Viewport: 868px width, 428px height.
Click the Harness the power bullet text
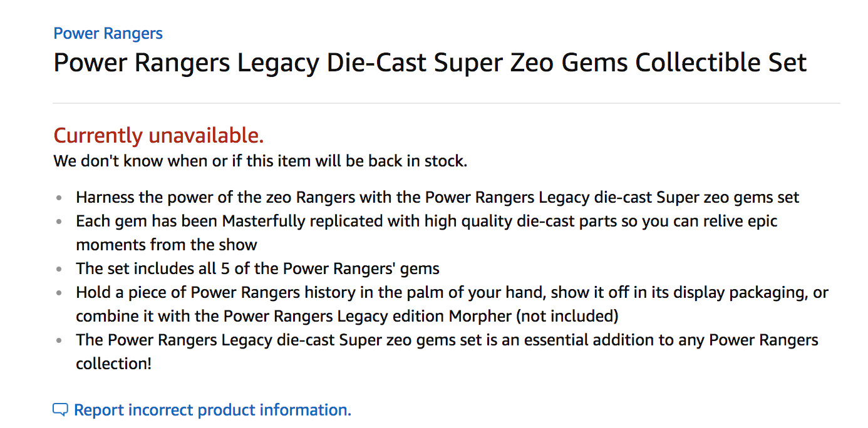[437, 198]
